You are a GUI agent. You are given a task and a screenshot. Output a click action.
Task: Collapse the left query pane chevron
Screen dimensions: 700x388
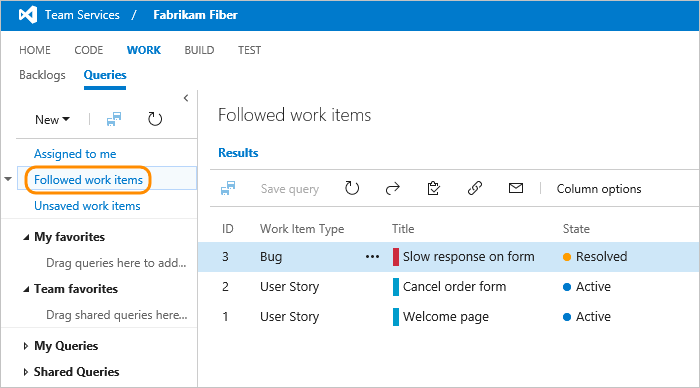tap(186, 98)
